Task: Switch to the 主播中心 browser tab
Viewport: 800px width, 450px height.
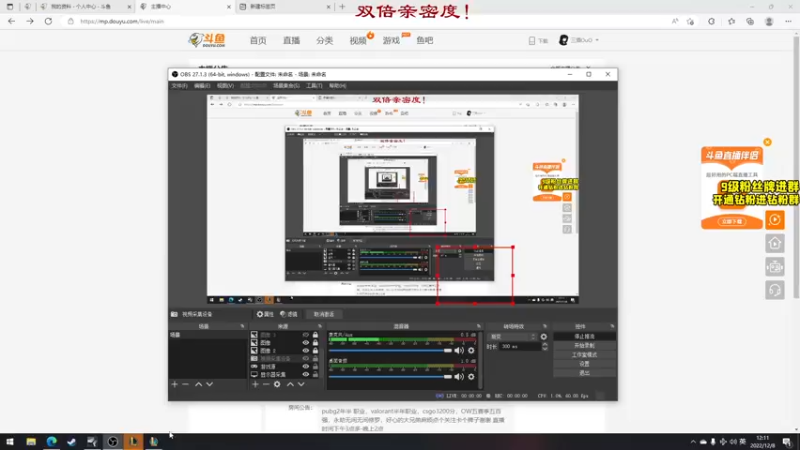Action: (x=185, y=7)
